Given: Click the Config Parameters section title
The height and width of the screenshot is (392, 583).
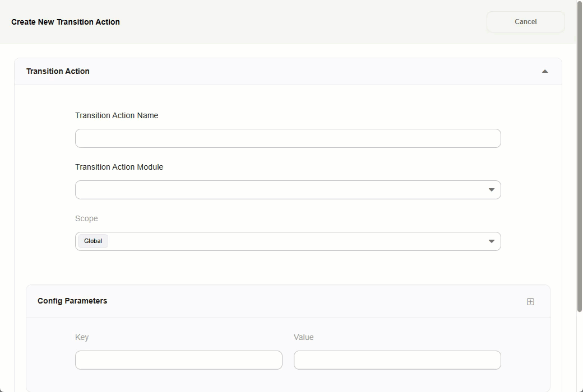Looking at the screenshot, I should (72, 301).
